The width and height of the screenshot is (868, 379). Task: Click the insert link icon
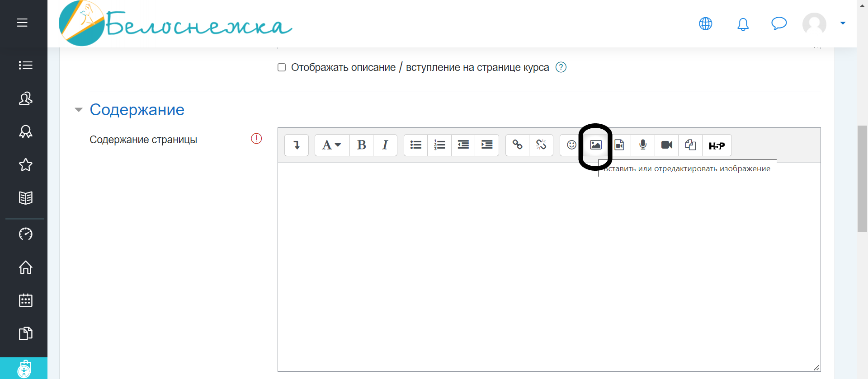517,145
